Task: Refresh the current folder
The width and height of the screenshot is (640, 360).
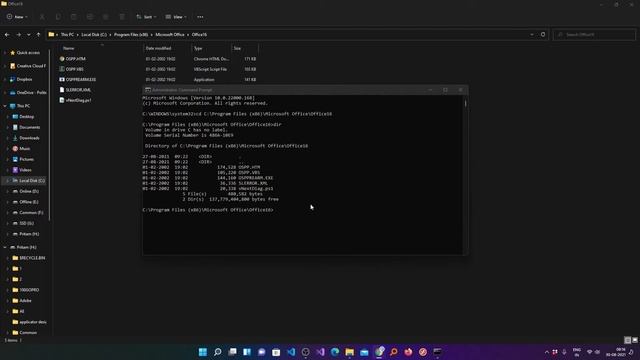Action: click(x=543, y=35)
